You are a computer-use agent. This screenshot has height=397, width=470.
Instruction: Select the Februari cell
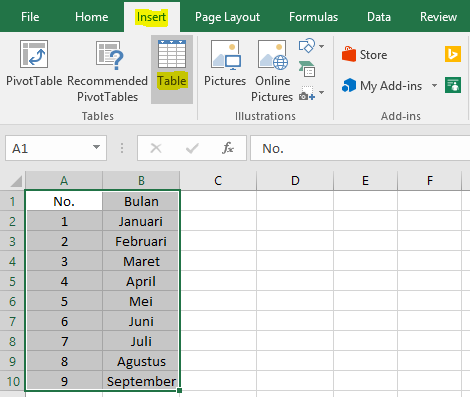141,241
